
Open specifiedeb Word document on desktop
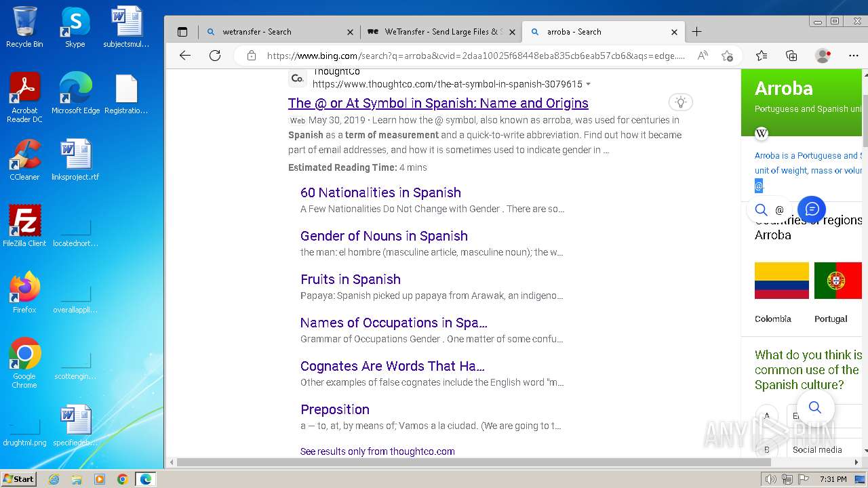(75, 426)
